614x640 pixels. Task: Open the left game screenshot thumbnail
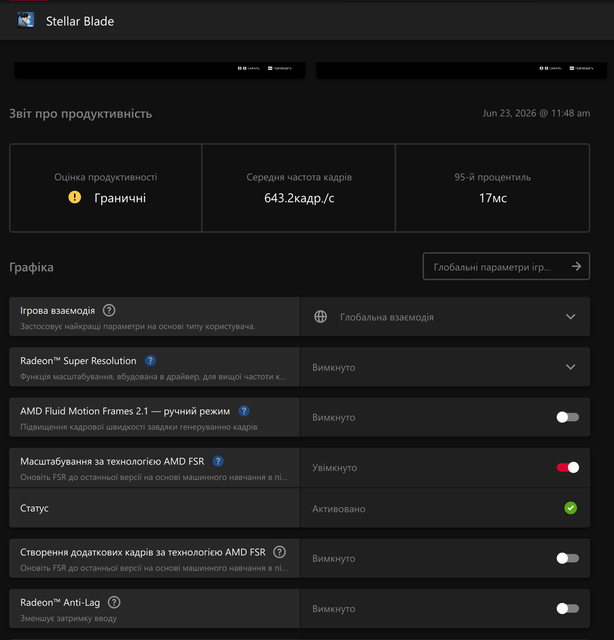click(160, 70)
